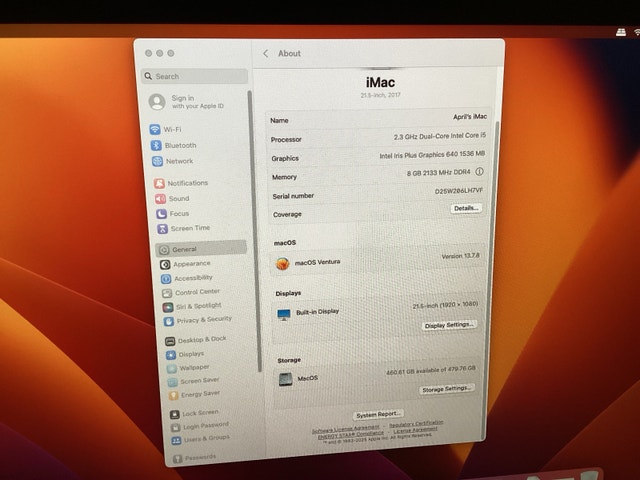Open Display Settings button
This screenshot has width=640, height=480.
449,325
